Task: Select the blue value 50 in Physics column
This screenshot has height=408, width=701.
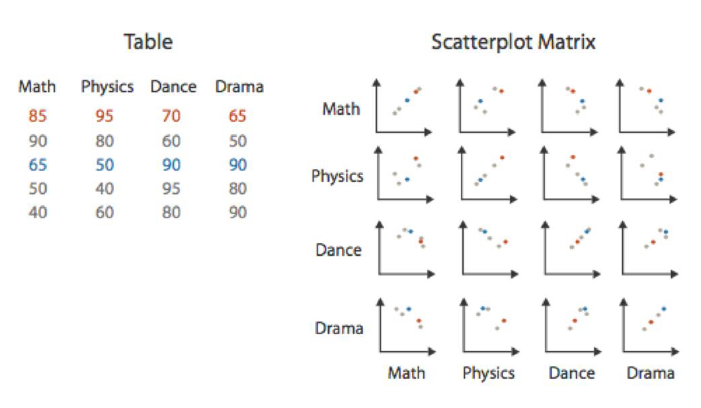Action: (105, 165)
